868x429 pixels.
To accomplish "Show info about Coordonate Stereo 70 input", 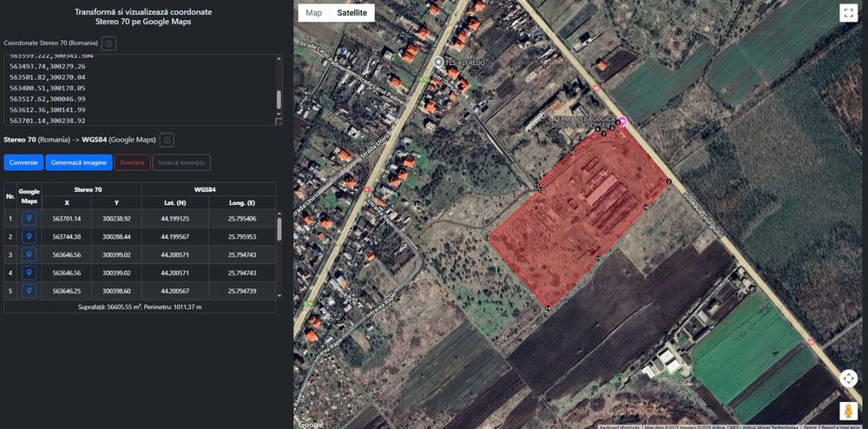I will click(109, 43).
